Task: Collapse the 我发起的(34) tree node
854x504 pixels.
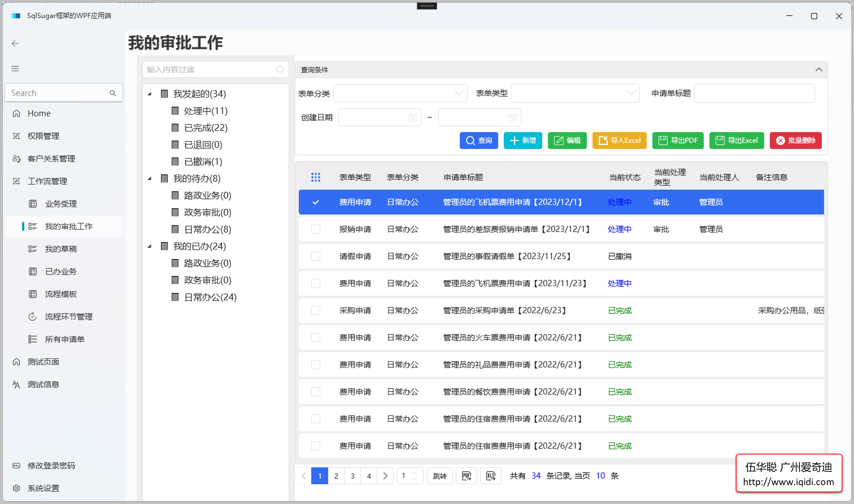Action: [149, 94]
